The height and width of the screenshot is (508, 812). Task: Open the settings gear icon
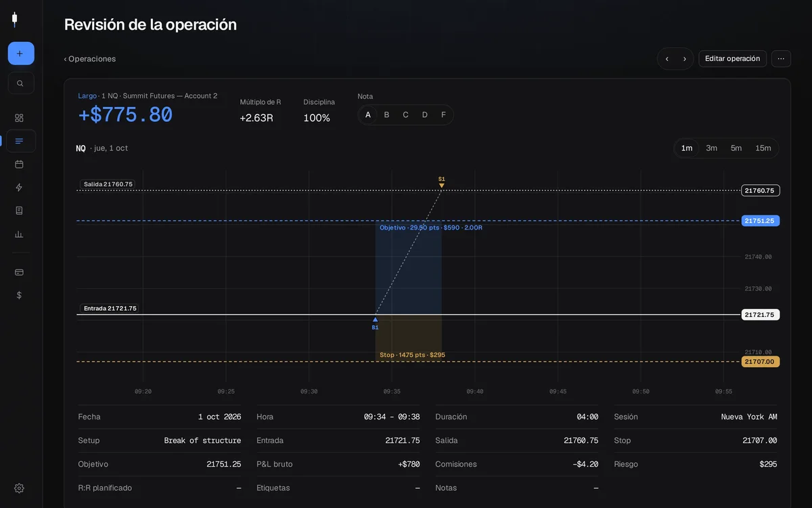(19, 488)
